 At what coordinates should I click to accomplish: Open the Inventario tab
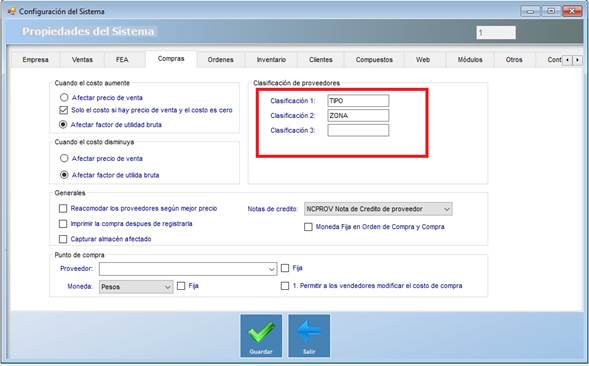point(271,60)
